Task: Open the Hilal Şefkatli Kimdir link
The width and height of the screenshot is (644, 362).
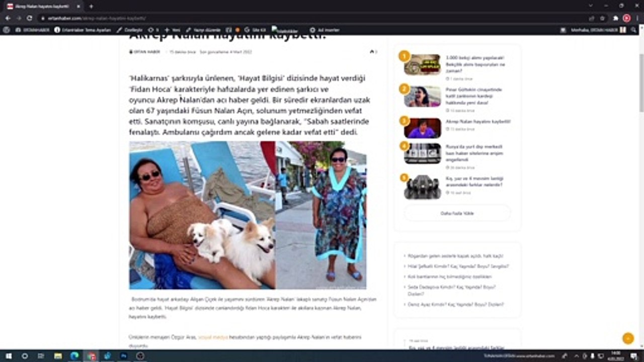Action: point(458,266)
